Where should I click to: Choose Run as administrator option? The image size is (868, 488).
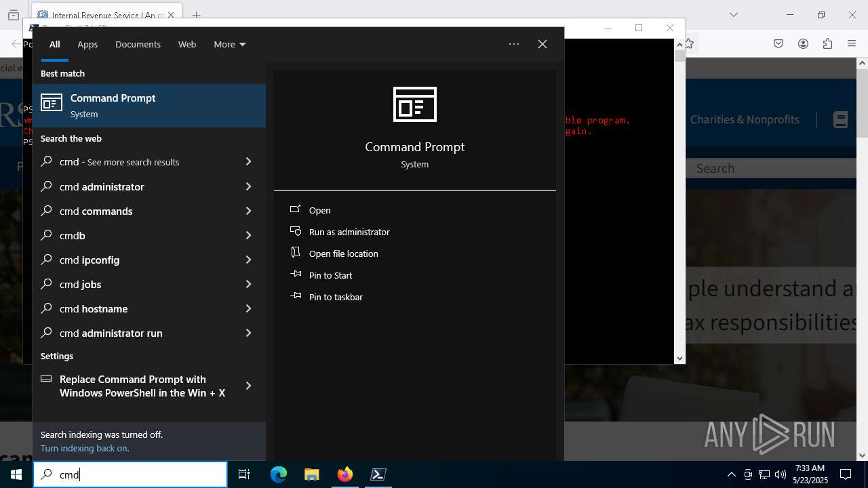[x=349, y=232]
